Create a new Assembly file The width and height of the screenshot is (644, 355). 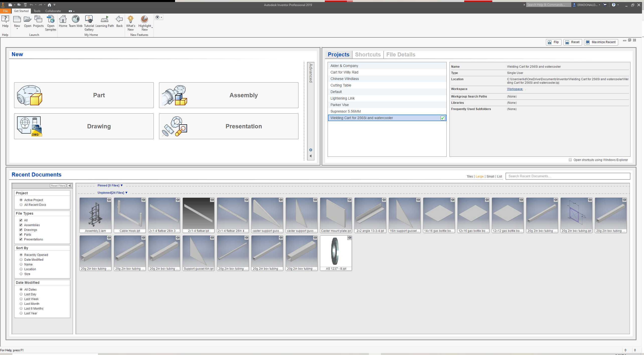(x=229, y=95)
